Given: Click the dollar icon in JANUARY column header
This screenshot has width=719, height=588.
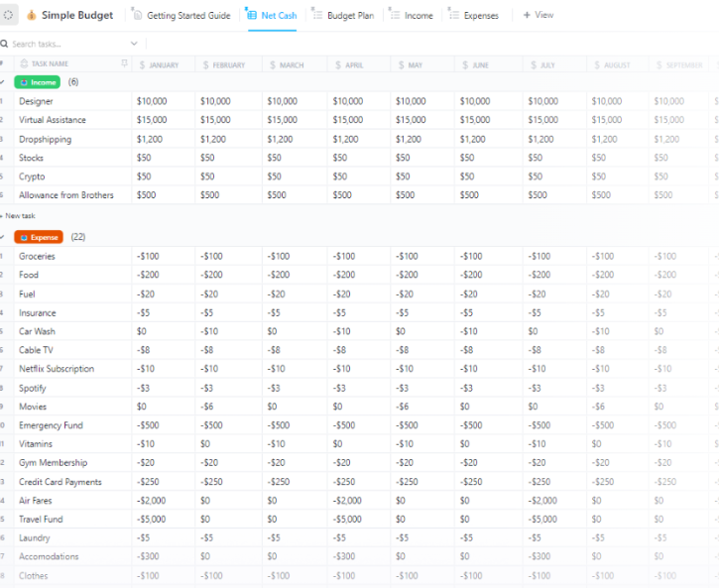Looking at the screenshot, I should point(143,65).
